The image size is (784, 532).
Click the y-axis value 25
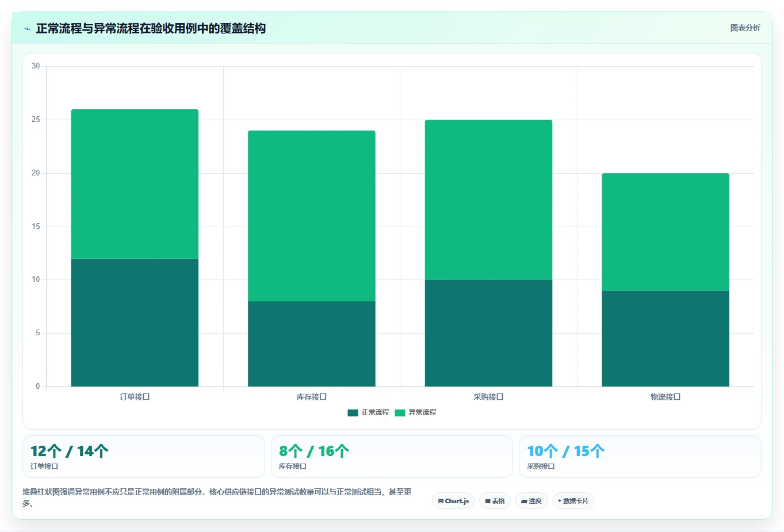pyautogui.click(x=36, y=120)
